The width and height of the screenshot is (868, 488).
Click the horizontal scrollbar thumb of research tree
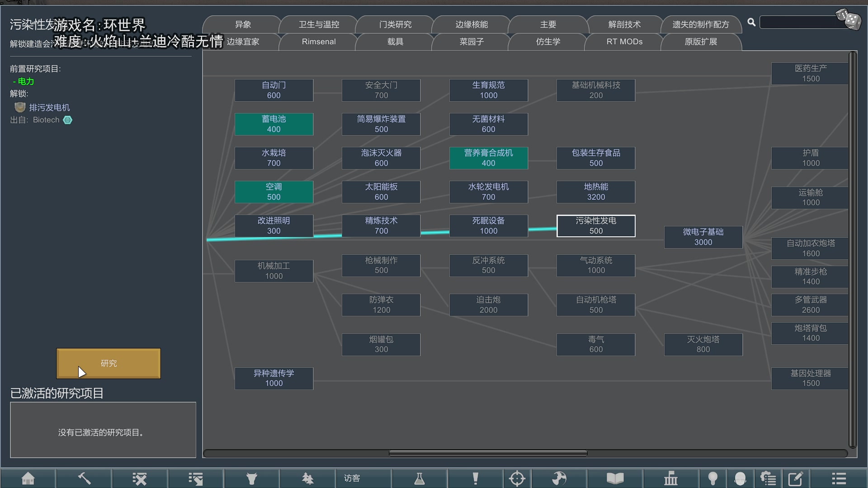[488, 453]
